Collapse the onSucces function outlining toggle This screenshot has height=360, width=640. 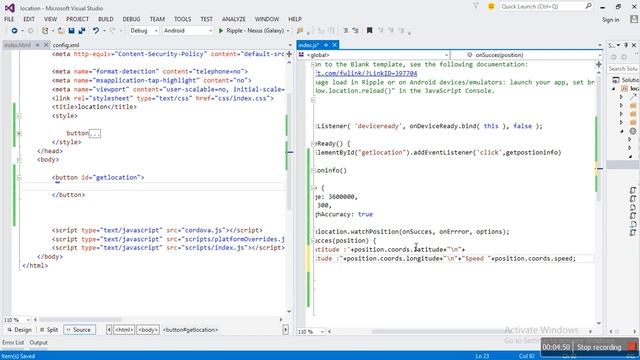point(313,241)
